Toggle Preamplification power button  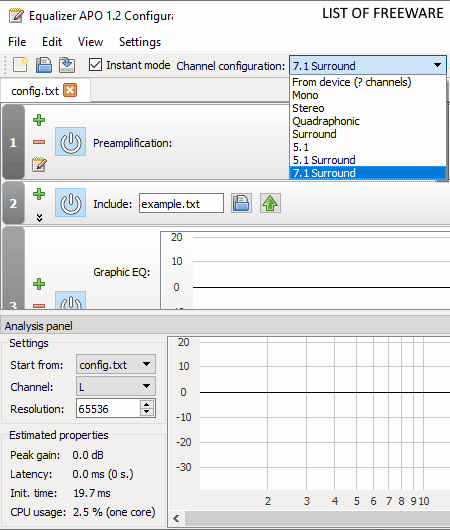[x=71, y=142]
